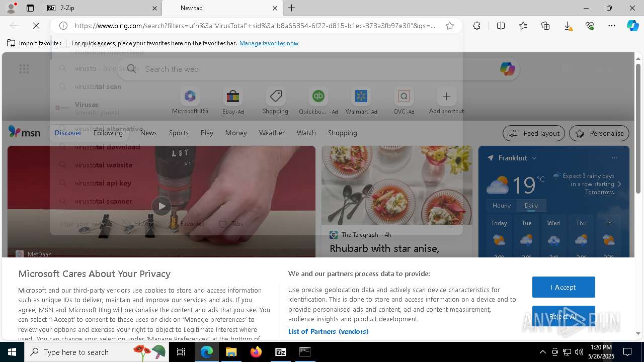Viewport: 644px width, 362px height.
Task: Open the Favorites list
Action: point(523,26)
